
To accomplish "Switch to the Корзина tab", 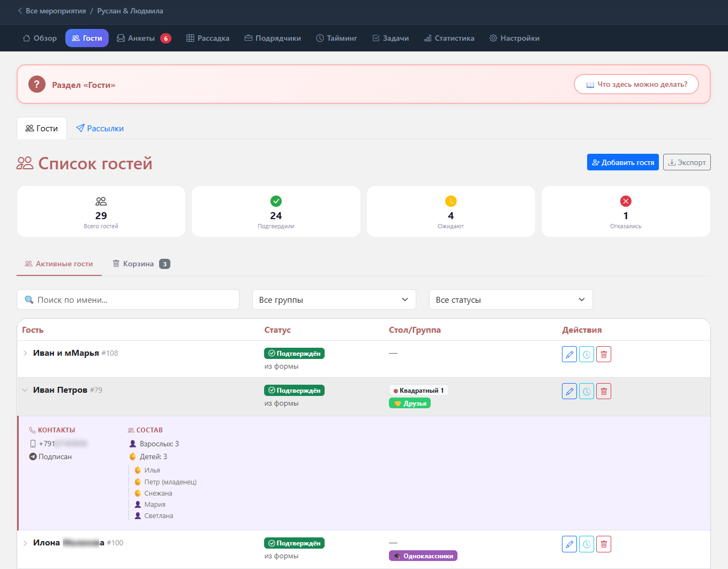I will tap(141, 264).
